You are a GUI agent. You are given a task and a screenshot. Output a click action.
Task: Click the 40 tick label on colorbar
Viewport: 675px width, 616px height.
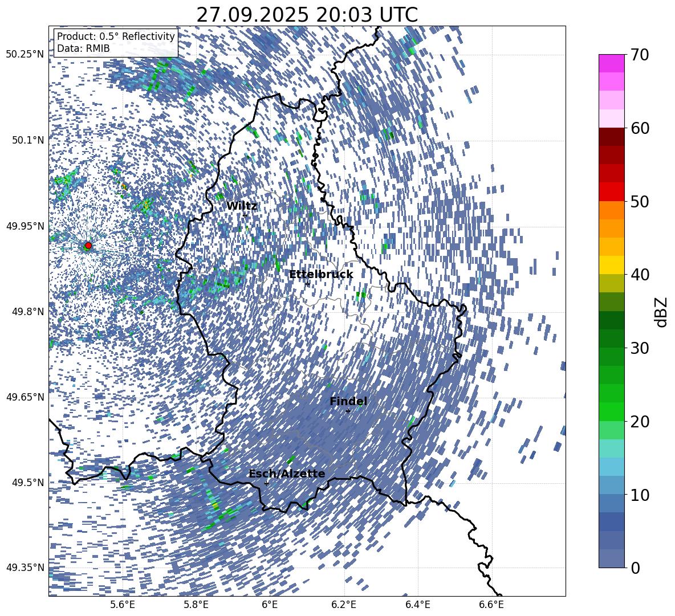pos(640,275)
